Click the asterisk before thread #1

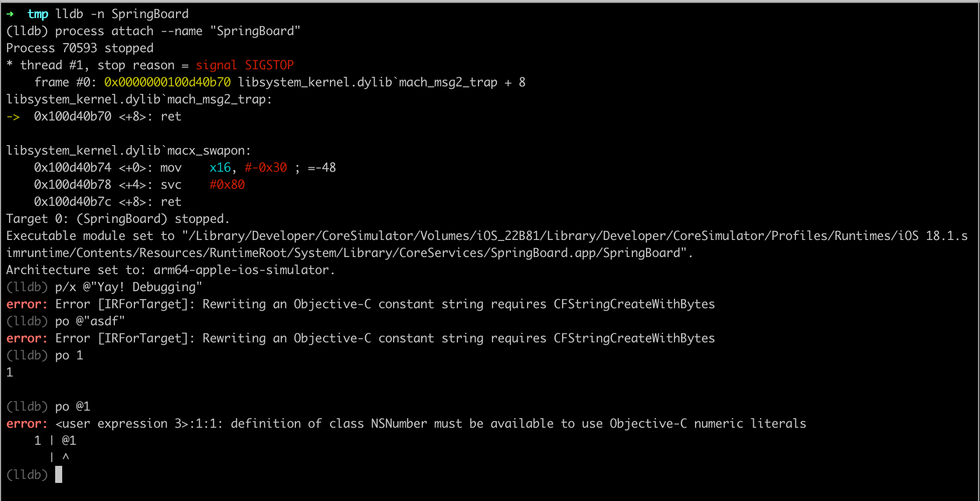click(x=10, y=64)
